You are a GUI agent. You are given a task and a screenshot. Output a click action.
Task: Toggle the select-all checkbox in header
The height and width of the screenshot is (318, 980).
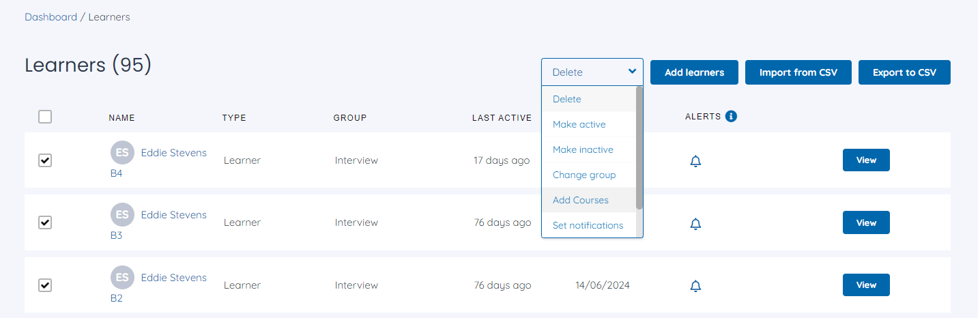click(x=45, y=117)
